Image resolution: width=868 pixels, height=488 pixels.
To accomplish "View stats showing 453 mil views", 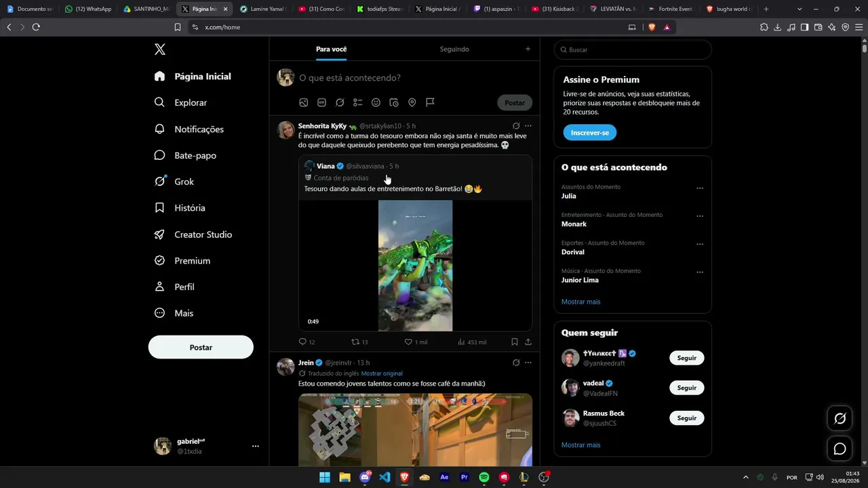I will 472,342.
